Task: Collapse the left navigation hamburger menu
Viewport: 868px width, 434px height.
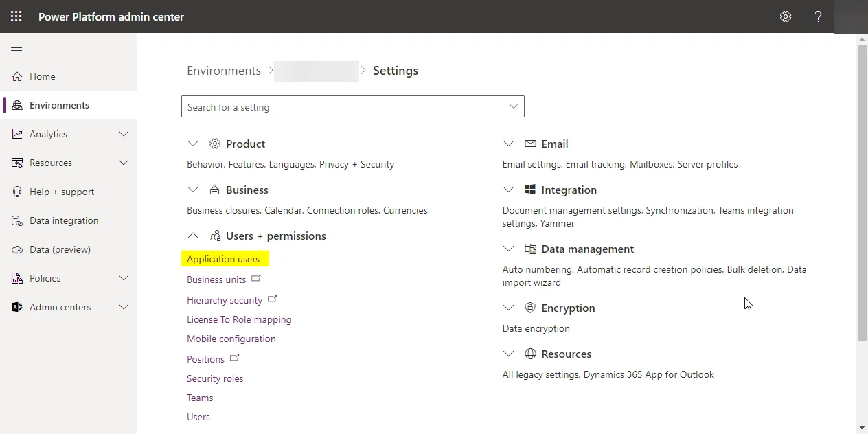Action: pos(16,47)
